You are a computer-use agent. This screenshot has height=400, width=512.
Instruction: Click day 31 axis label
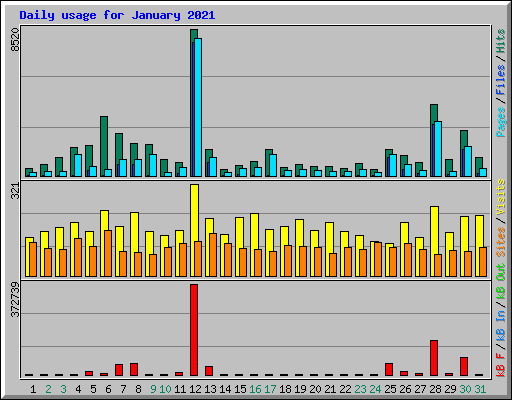[480, 389]
